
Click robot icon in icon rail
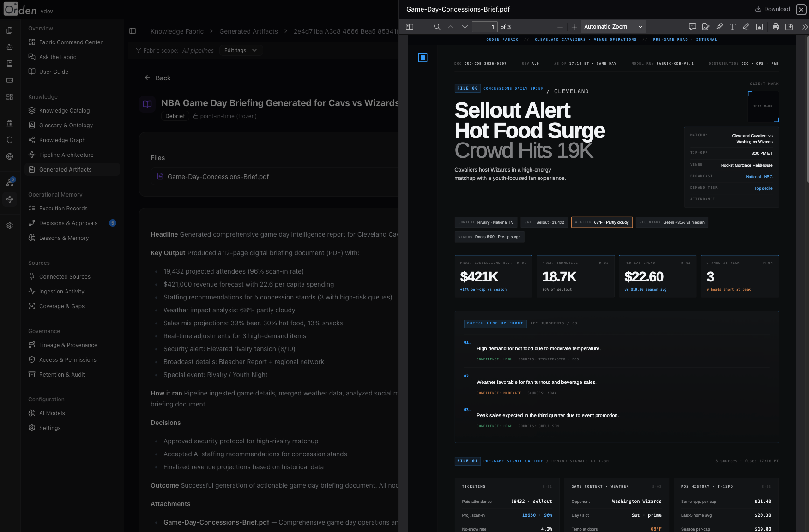point(10,47)
